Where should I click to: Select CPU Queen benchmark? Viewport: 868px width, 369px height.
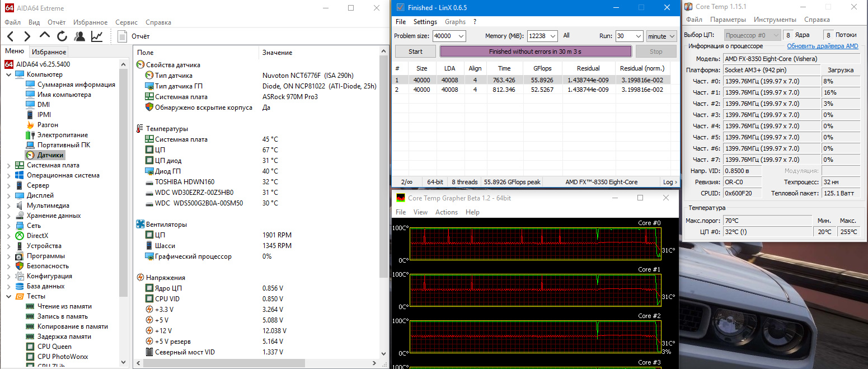54,347
